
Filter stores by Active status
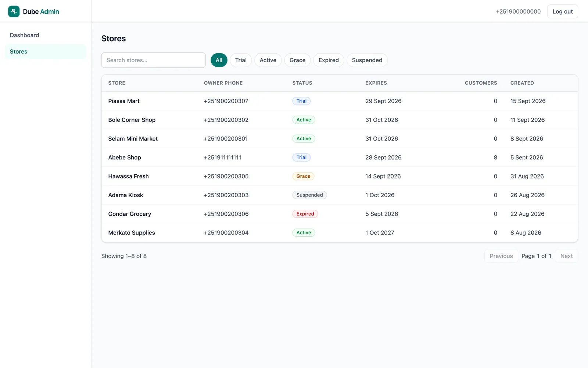coord(268,60)
